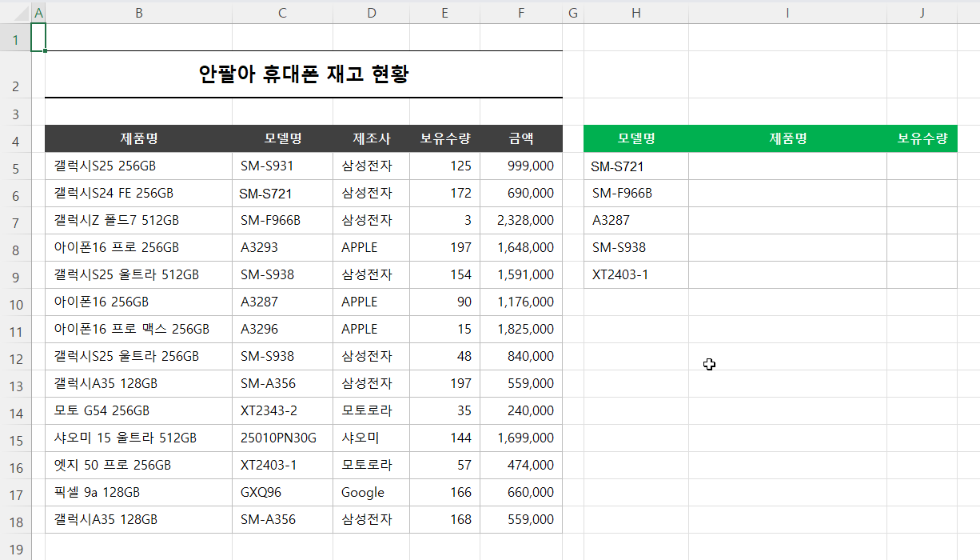Click the green '제품명' header cell
Viewport: 980px width, 560px height.
tap(787, 139)
